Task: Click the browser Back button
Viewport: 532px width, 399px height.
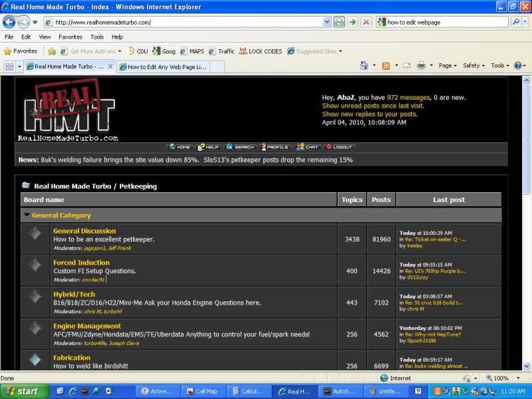Action: point(9,23)
